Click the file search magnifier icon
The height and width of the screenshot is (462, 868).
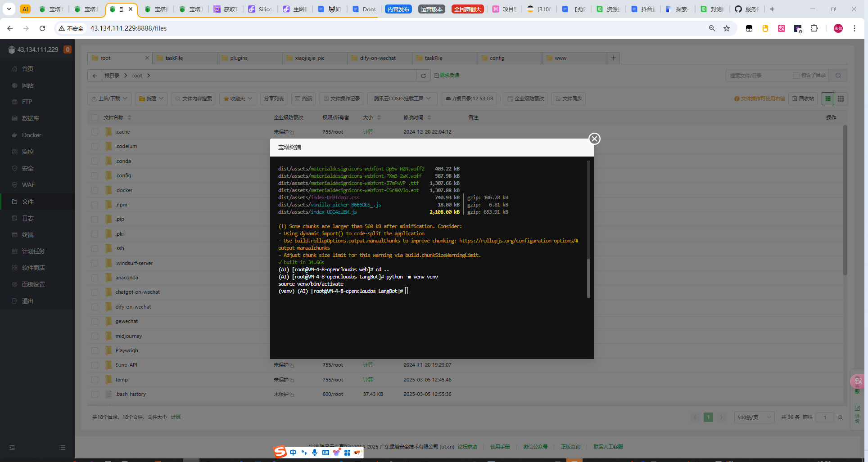pyautogui.click(x=838, y=76)
